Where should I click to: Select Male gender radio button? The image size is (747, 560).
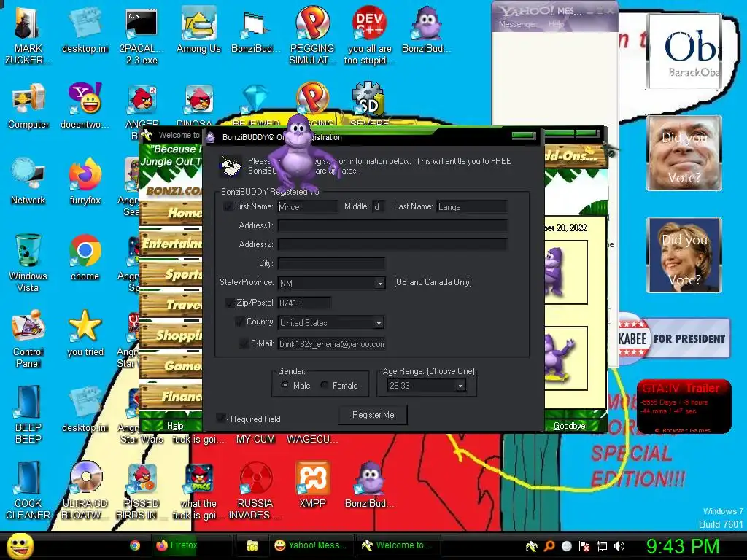285,385
